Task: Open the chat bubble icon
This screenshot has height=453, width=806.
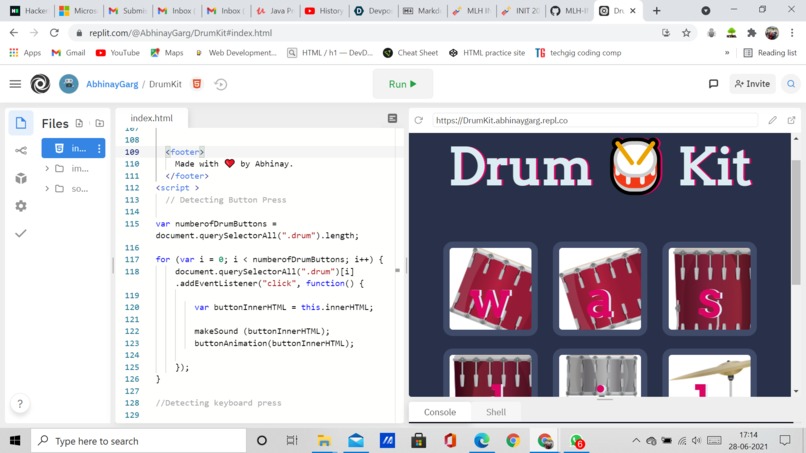Action: pyautogui.click(x=713, y=84)
